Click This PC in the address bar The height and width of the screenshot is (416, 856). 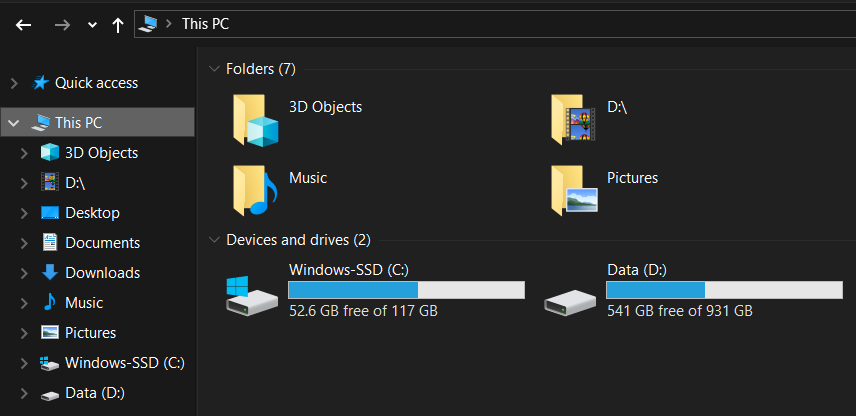click(205, 23)
